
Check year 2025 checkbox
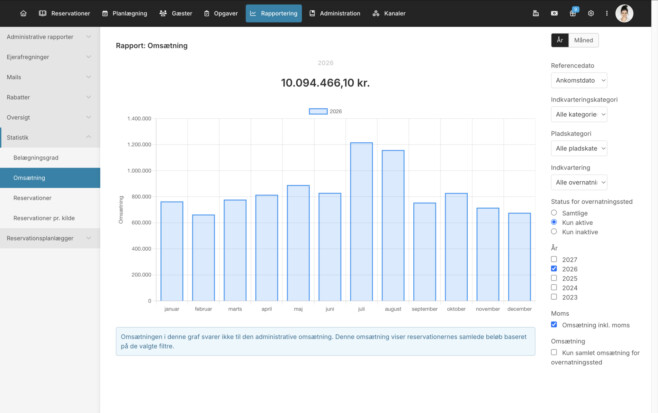pos(554,278)
